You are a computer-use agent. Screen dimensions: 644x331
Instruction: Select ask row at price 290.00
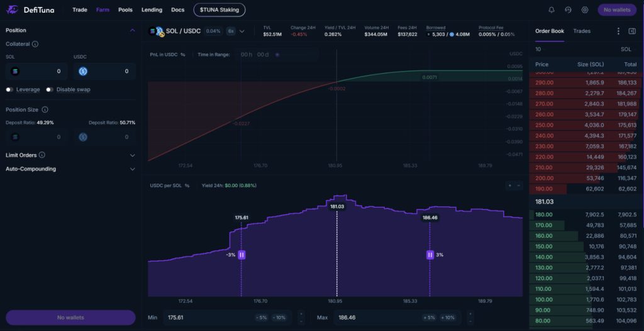coord(586,82)
